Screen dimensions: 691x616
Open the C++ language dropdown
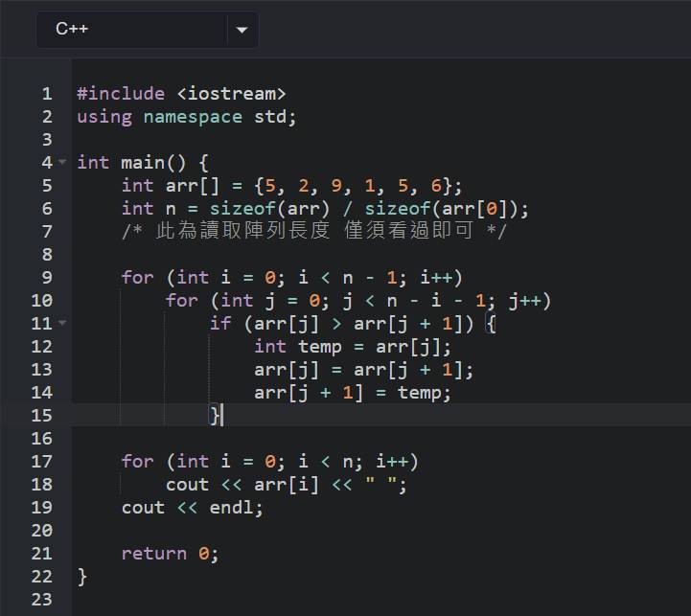pos(148,30)
